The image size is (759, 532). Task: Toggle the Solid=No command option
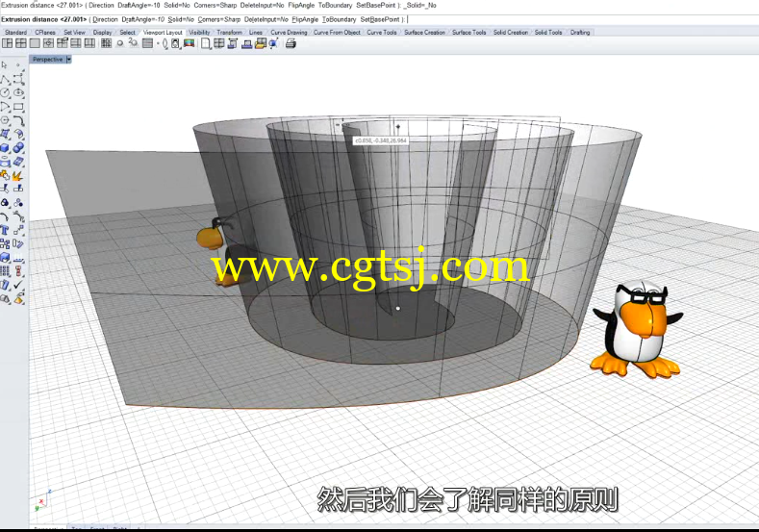click(181, 20)
